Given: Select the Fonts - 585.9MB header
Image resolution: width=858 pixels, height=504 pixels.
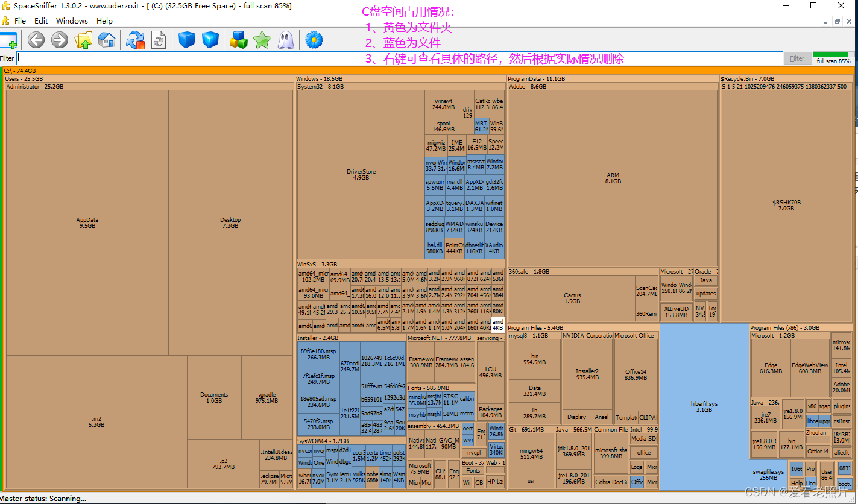Looking at the screenshot, I should (x=441, y=388).
